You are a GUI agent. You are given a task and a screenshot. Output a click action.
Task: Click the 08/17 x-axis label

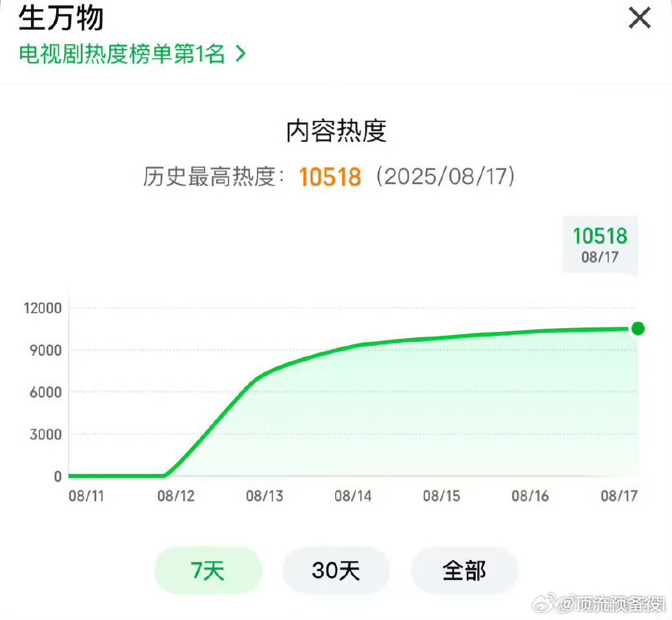[x=619, y=496]
